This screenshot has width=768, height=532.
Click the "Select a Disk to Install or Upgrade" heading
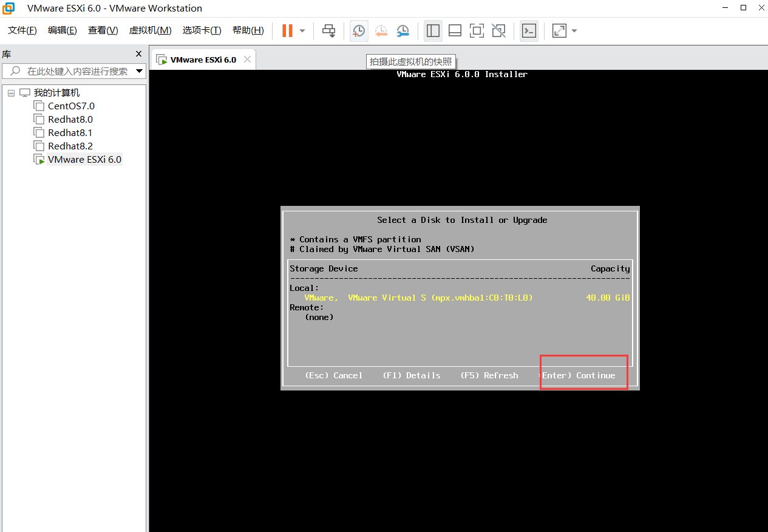pyautogui.click(x=462, y=220)
